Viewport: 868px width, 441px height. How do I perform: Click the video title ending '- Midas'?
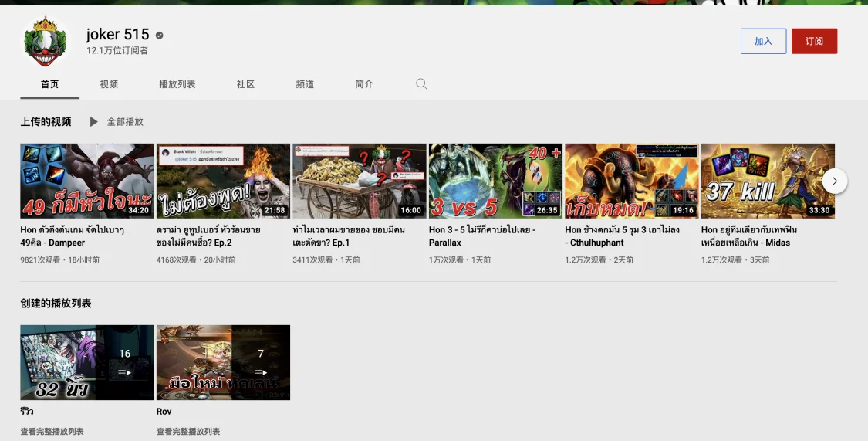749,236
